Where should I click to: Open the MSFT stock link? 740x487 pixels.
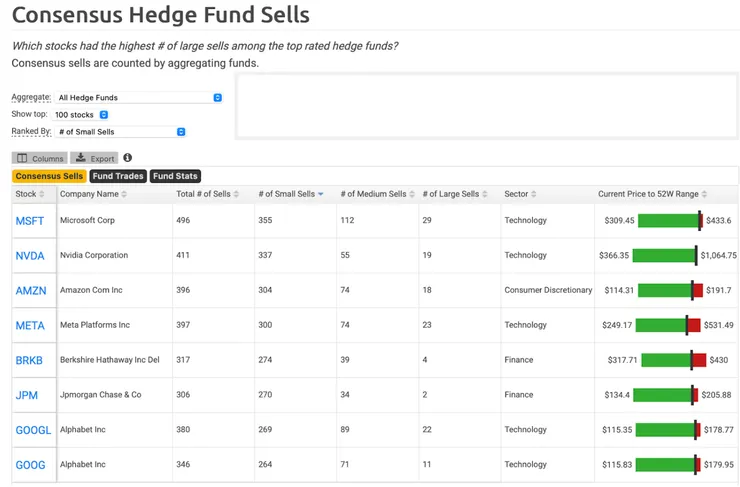tap(30, 221)
